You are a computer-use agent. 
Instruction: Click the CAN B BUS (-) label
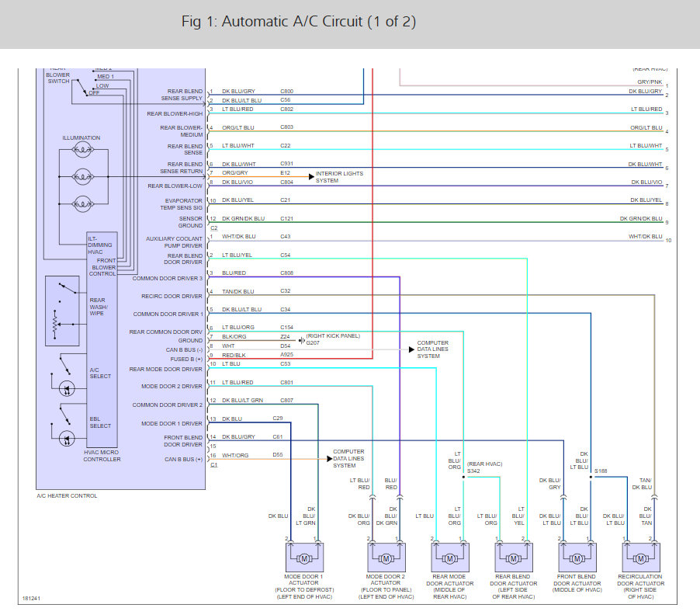click(x=185, y=349)
